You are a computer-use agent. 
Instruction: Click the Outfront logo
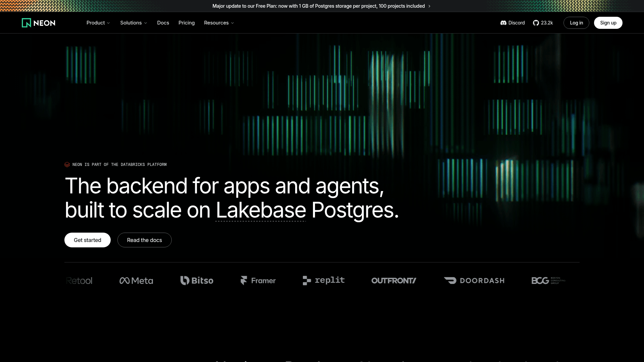click(394, 281)
